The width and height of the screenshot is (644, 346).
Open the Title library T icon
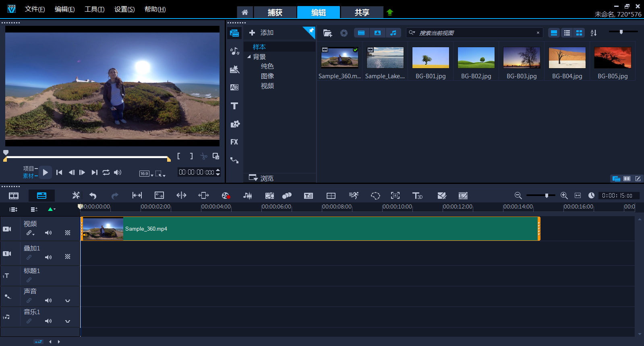[x=234, y=106]
